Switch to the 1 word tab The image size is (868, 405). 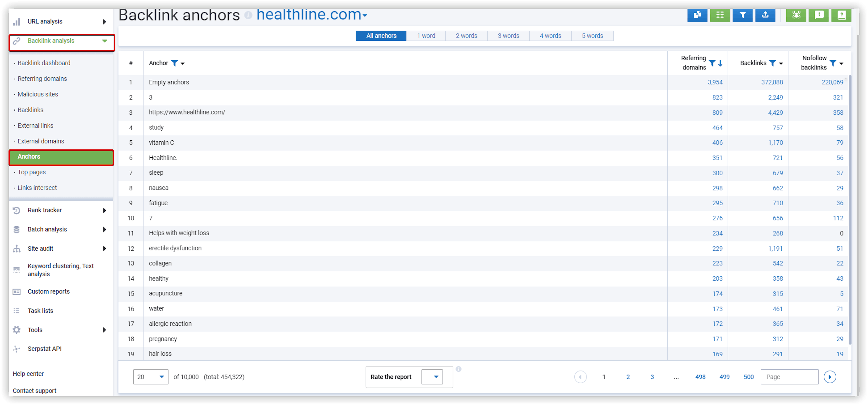pyautogui.click(x=426, y=36)
